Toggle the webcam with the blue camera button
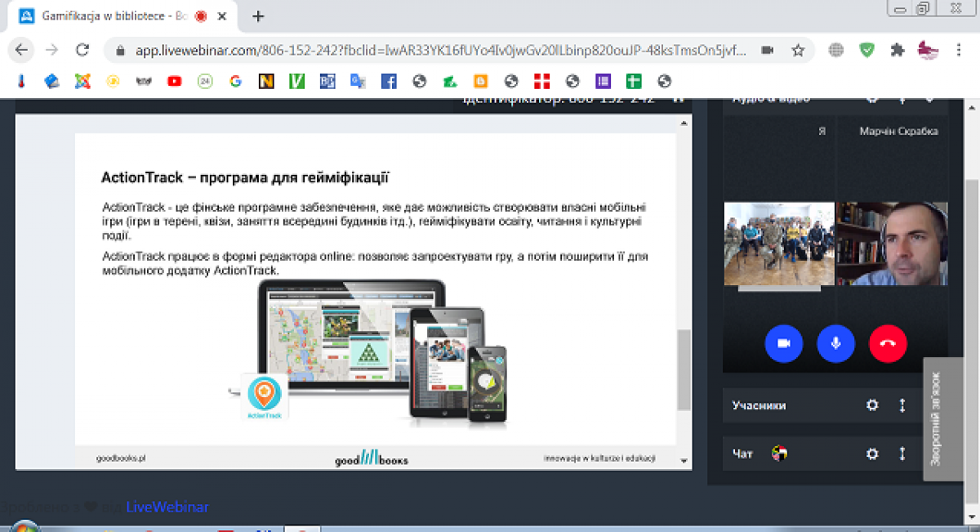980x532 pixels. click(x=783, y=343)
